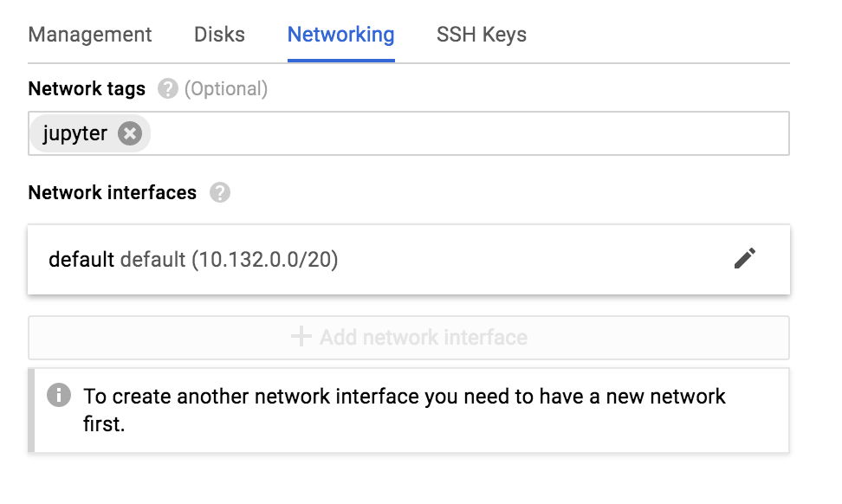Edit the default network interface pencil

click(x=745, y=258)
